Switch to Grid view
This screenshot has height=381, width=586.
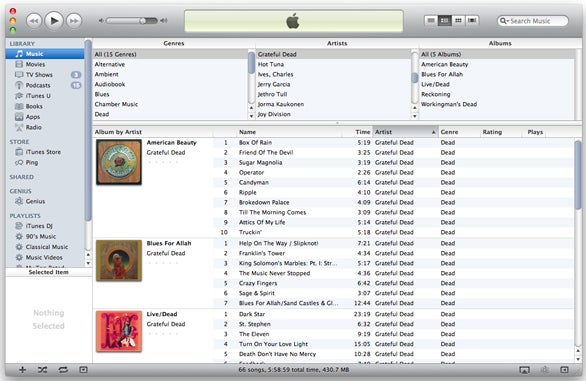459,20
